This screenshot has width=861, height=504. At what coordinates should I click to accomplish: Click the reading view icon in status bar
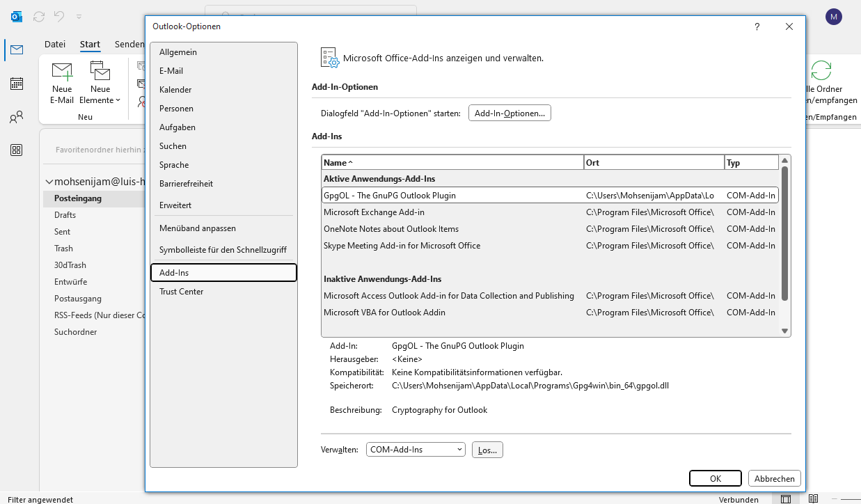(813, 499)
